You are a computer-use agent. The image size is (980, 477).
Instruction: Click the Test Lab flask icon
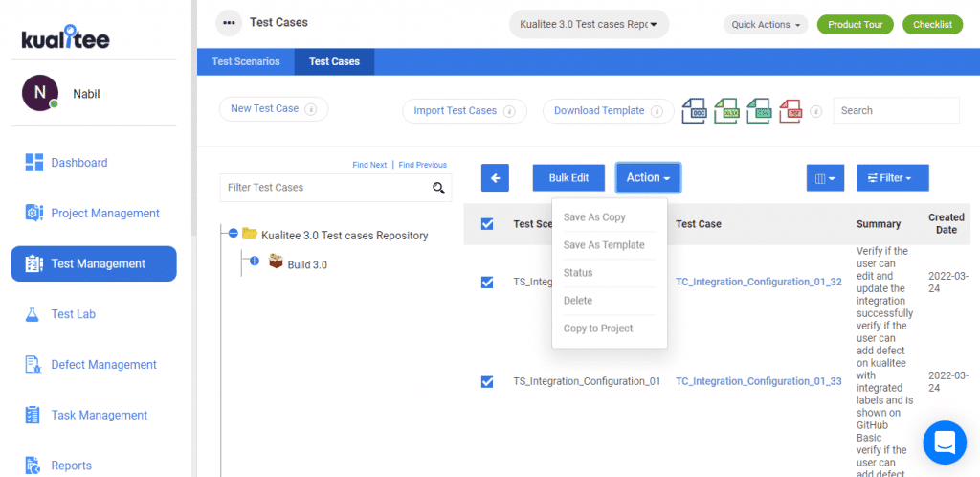point(33,314)
